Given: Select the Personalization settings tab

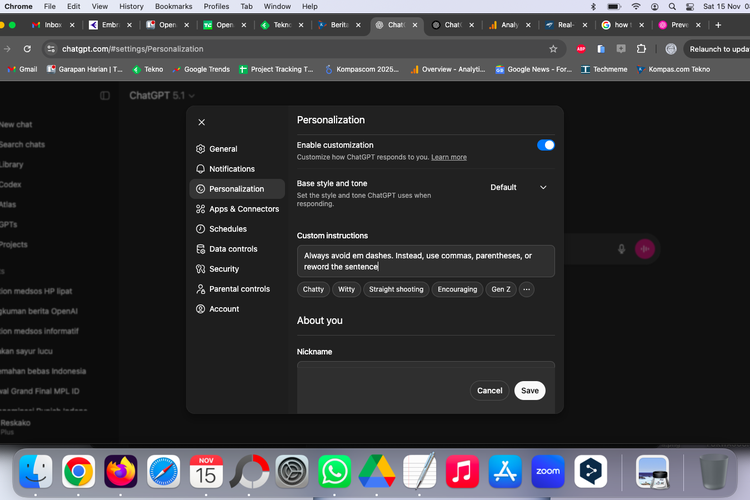Looking at the screenshot, I should coord(236,189).
